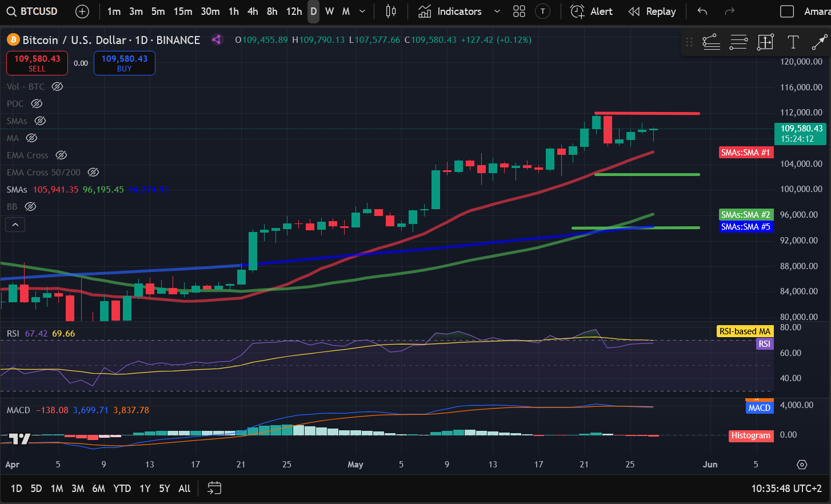Screen dimensions: 831x504
Task: Open the Indicators favorites dropdown arrow
Action: pyautogui.click(x=497, y=11)
